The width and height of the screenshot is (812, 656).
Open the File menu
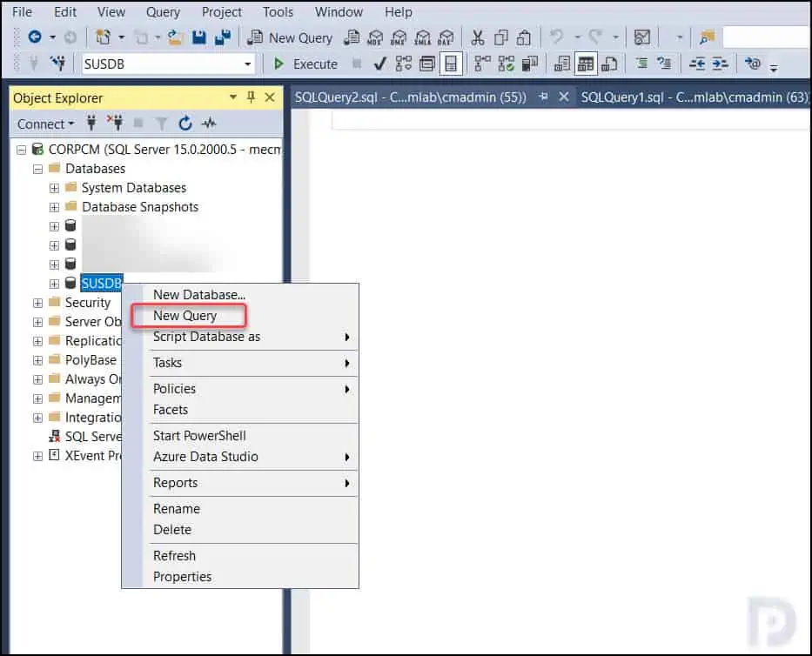coord(22,12)
